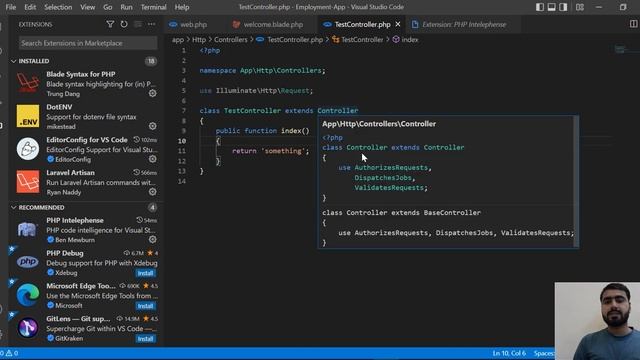Open the File menu
Viewport: 640px width, 360px height.
(11, 7)
